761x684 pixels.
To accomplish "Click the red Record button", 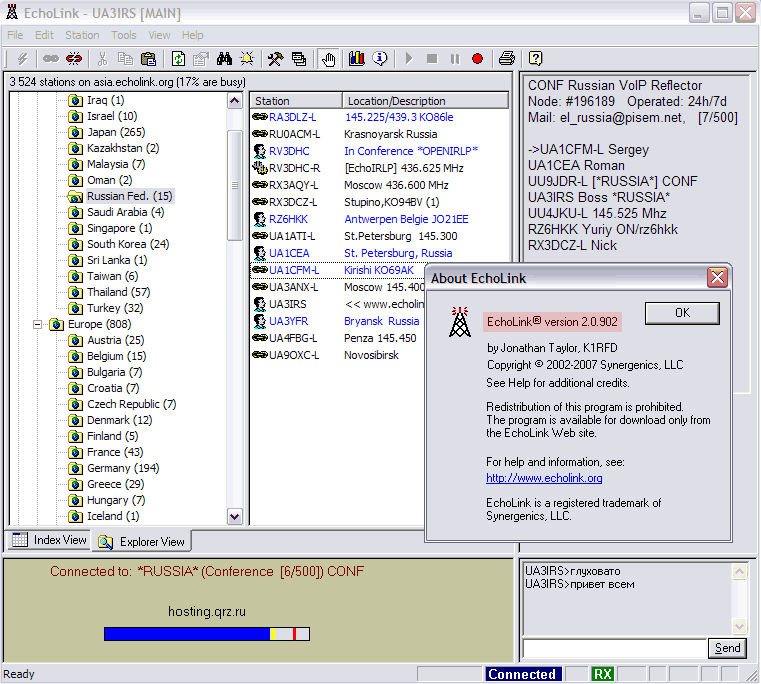I will click(x=478, y=59).
